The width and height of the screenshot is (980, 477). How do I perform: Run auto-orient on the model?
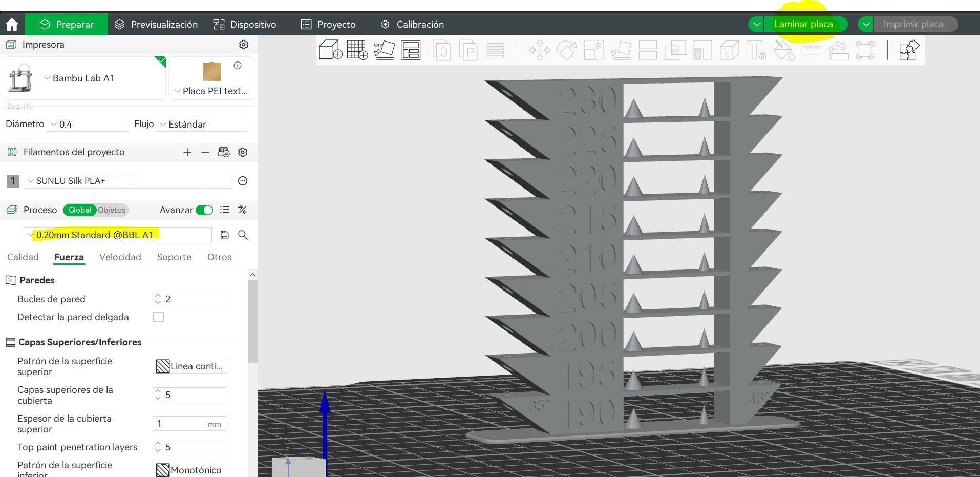coord(384,50)
